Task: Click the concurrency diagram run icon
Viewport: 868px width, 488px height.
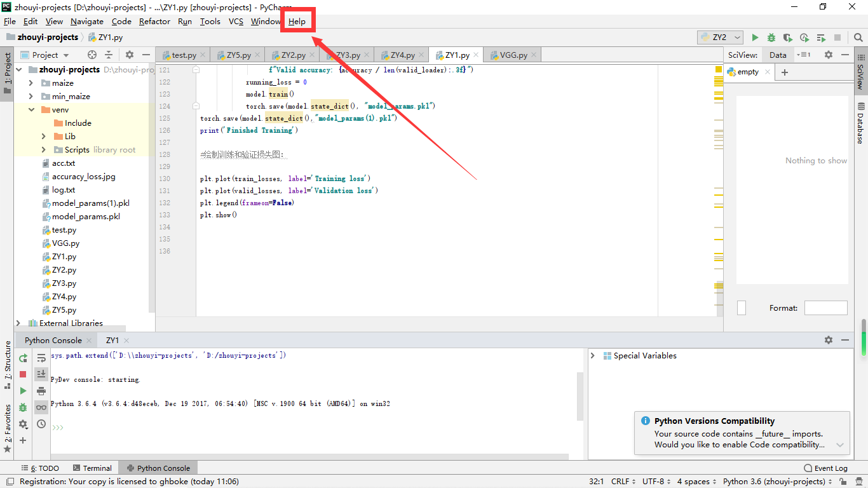Action: pos(821,37)
